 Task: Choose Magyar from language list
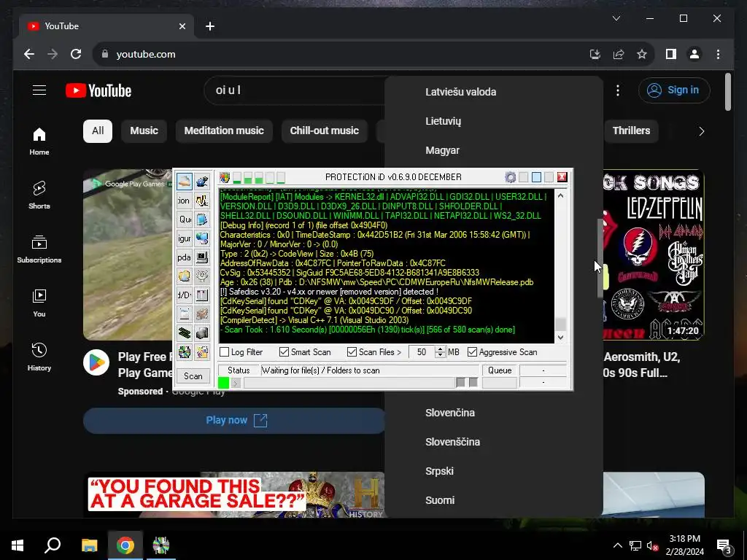point(442,150)
